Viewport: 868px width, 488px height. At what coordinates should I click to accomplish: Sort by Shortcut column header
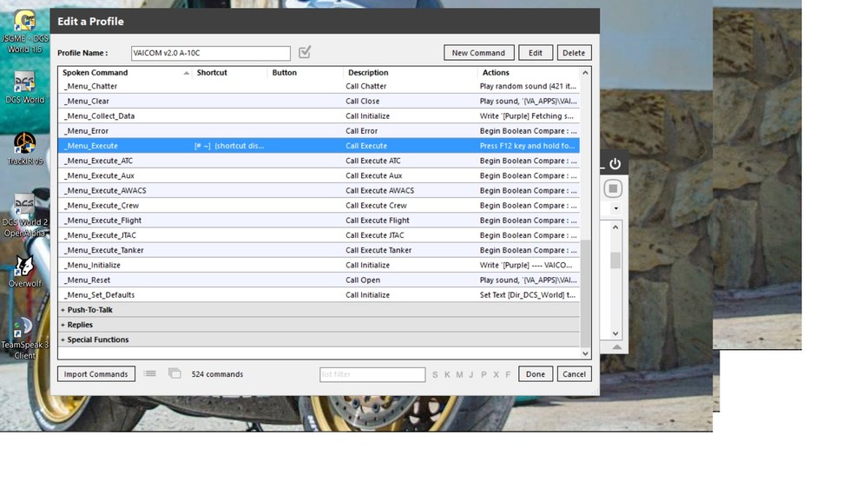[229, 73]
